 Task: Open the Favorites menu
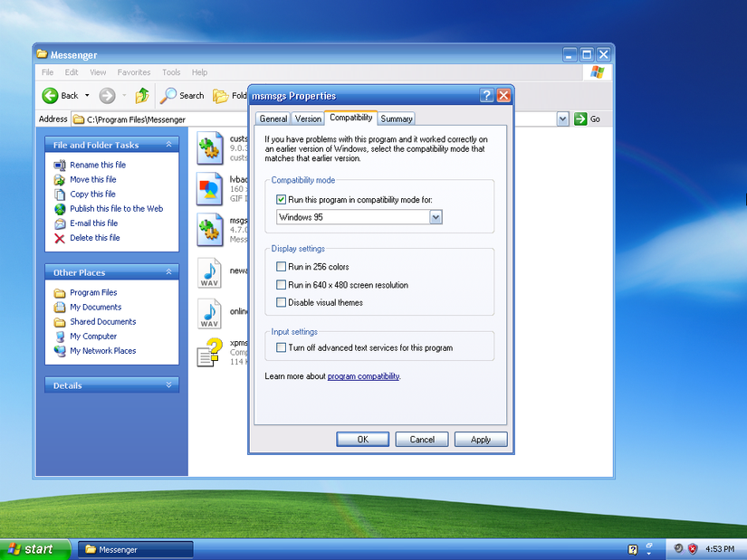[x=134, y=72]
